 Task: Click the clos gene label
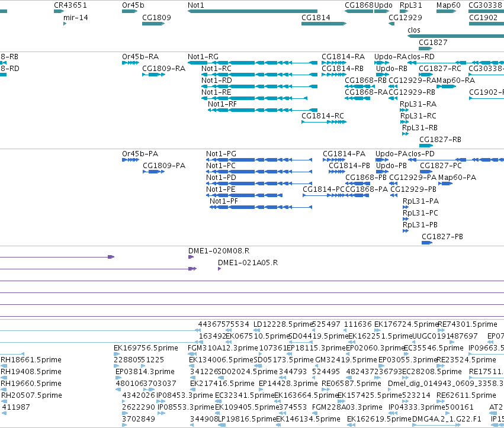413,30
